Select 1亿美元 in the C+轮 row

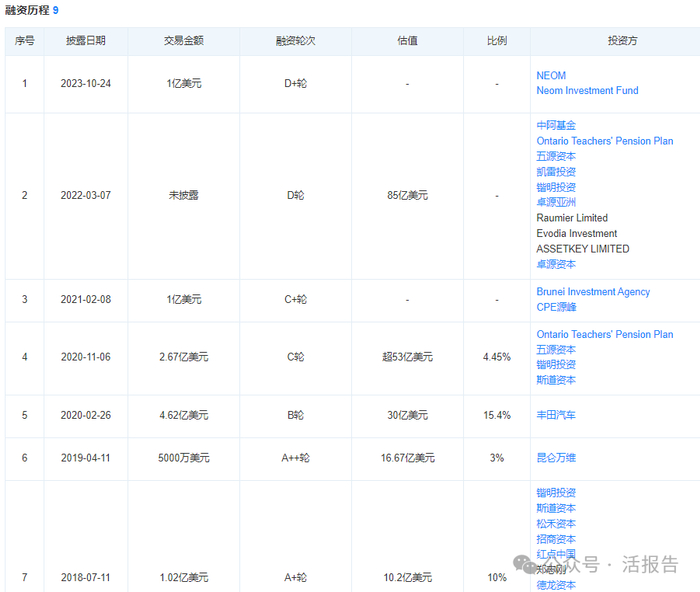(x=184, y=300)
